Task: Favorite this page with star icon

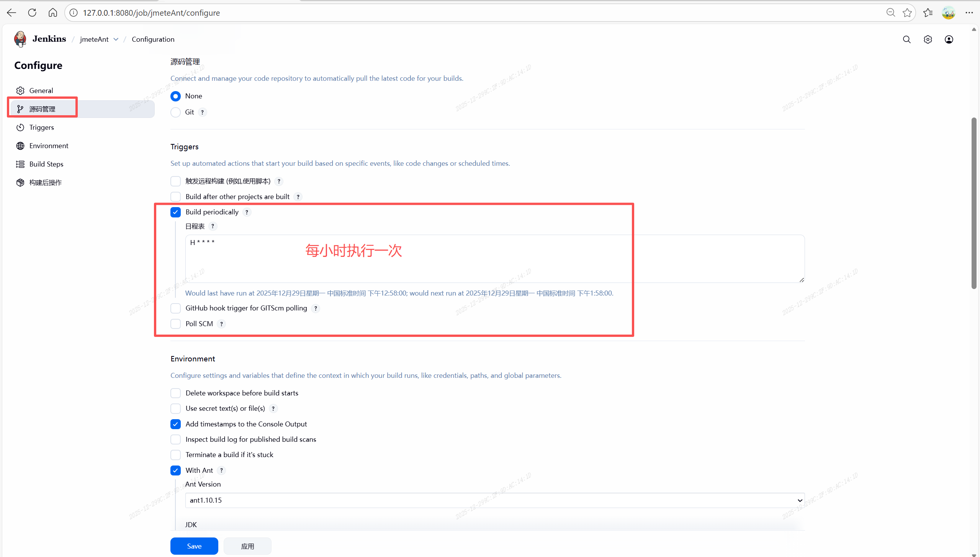Action: click(x=907, y=13)
